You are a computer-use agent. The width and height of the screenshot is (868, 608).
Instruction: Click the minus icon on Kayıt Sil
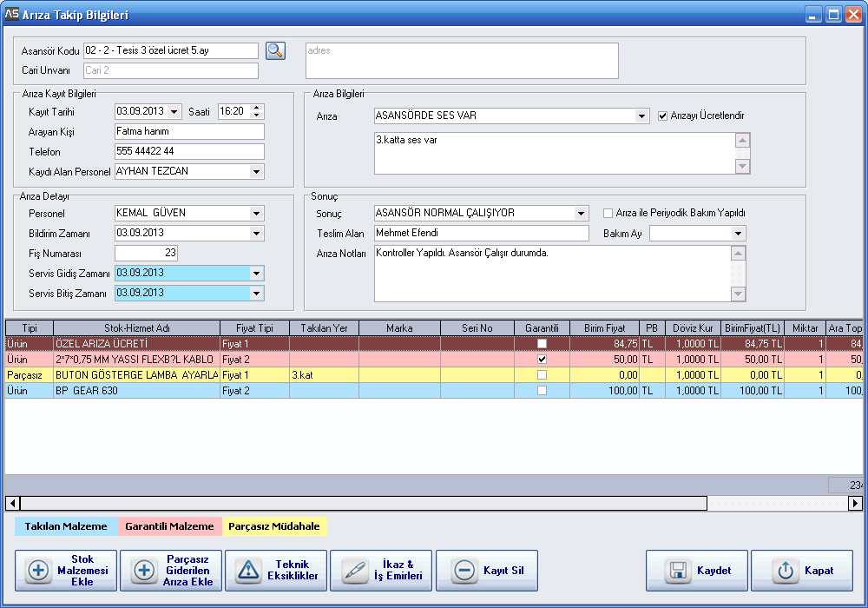click(x=464, y=571)
